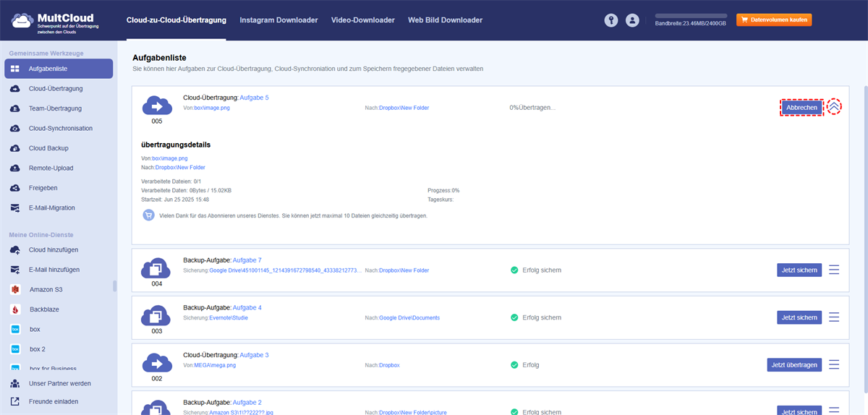Open the hamburger menu for Aufgabe 7

(x=834, y=270)
